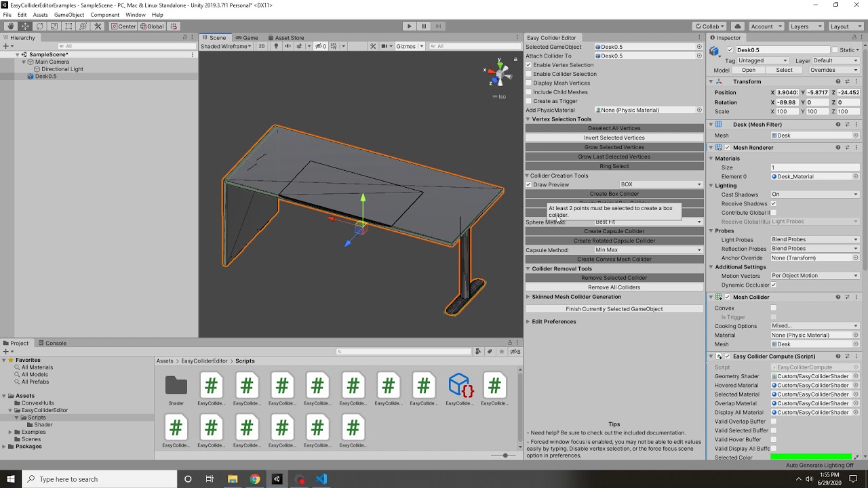Enable Create as Trigger option

[x=529, y=101]
